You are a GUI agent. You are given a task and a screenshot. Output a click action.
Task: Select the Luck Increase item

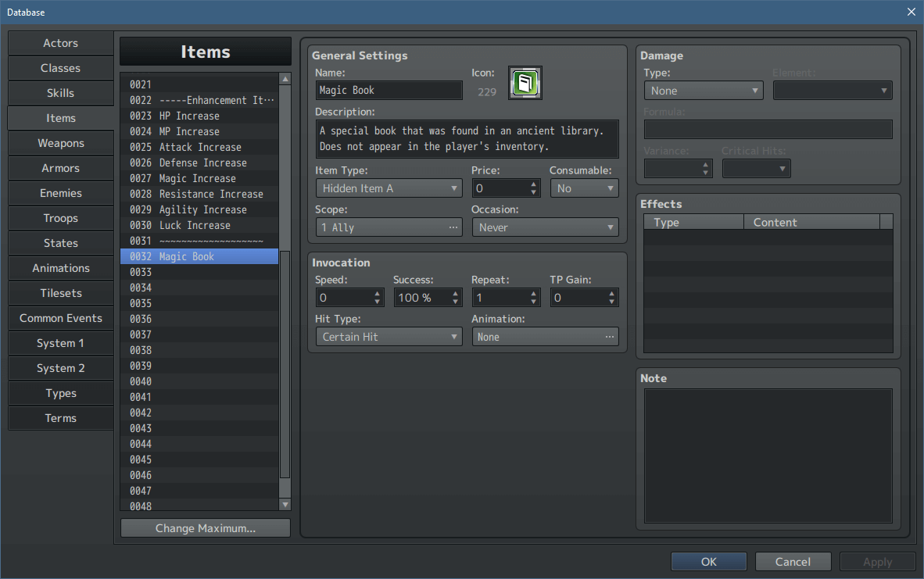pyautogui.click(x=195, y=225)
